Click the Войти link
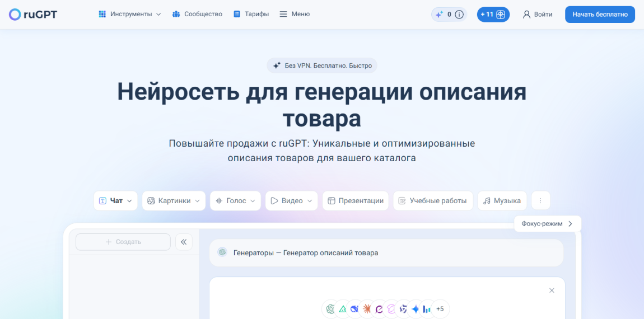The width and height of the screenshot is (644, 319). pyautogui.click(x=543, y=15)
